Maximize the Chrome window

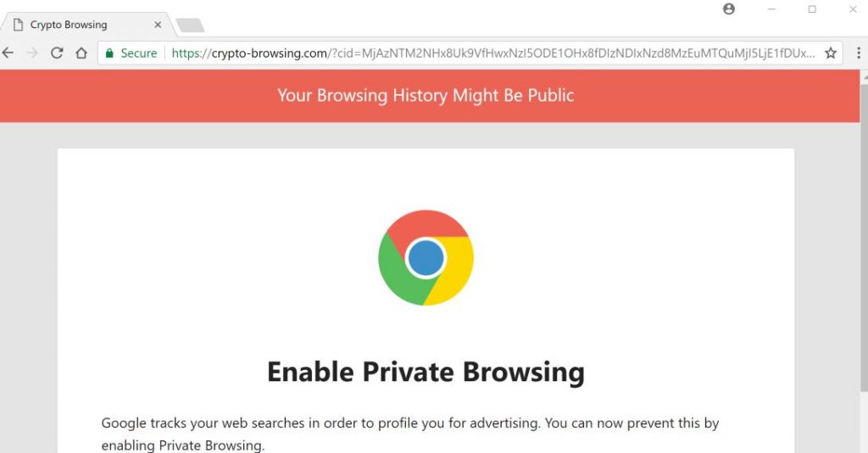point(812,8)
